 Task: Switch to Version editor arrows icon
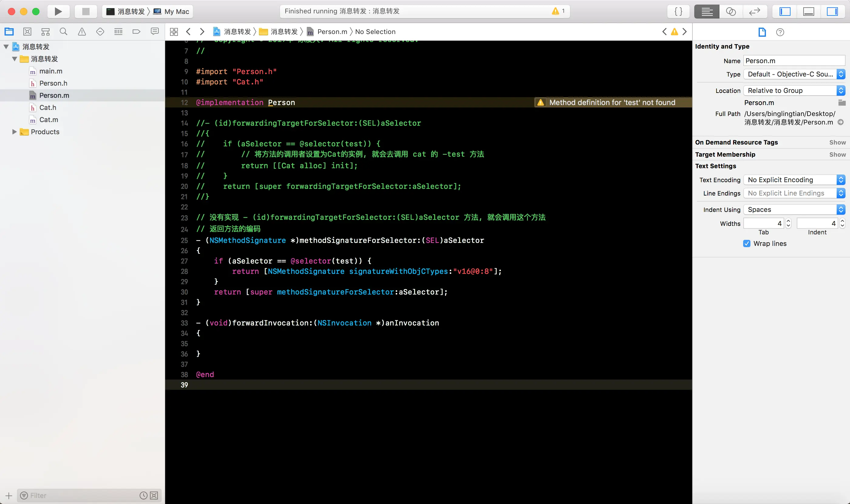(754, 12)
